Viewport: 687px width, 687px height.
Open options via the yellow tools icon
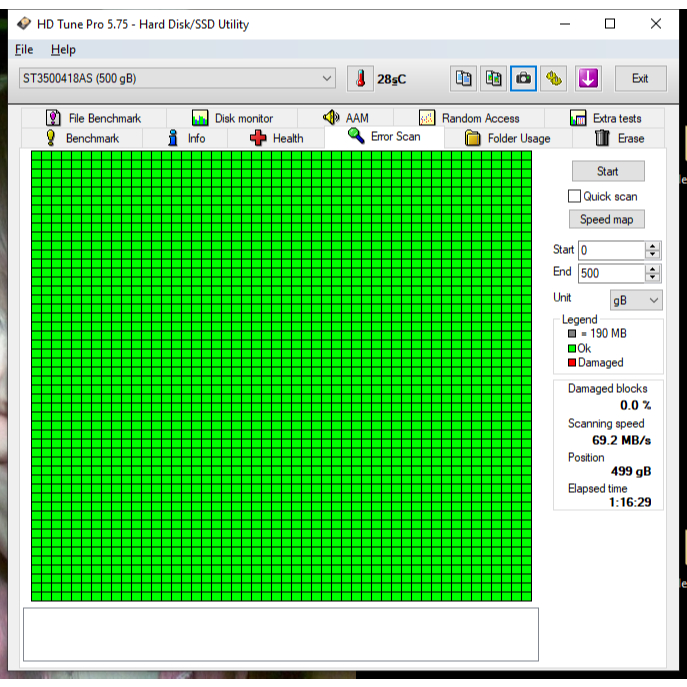554,78
